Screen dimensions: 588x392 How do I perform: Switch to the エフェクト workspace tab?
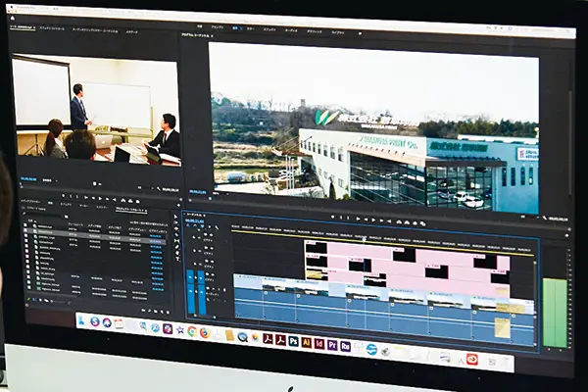(x=269, y=29)
